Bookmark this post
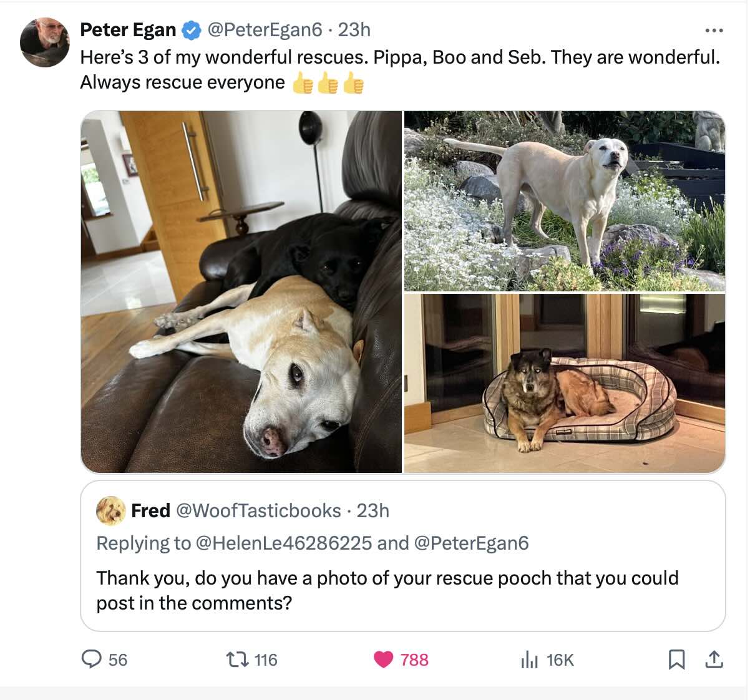This screenshot has height=700, width=755. (x=676, y=659)
